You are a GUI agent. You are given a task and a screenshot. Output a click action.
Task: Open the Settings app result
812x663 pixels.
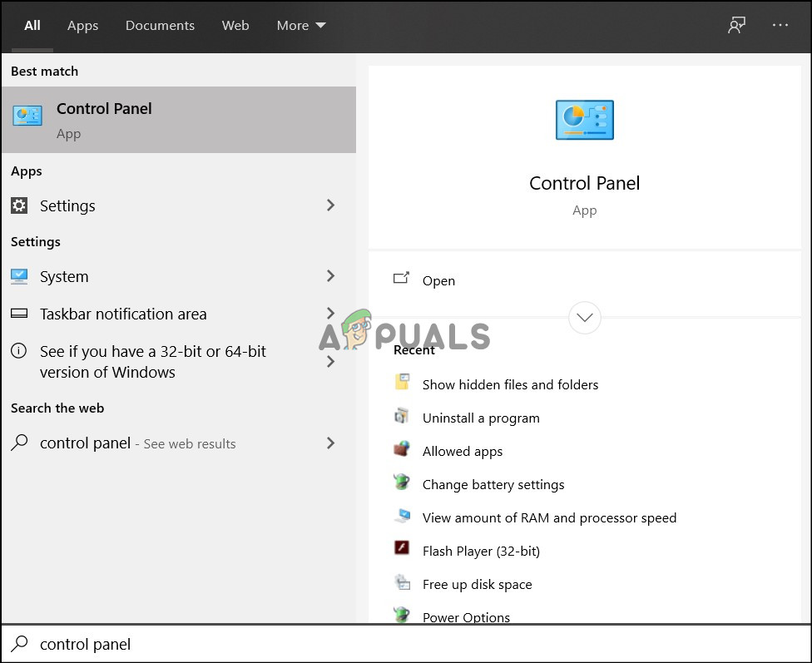[179, 205]
